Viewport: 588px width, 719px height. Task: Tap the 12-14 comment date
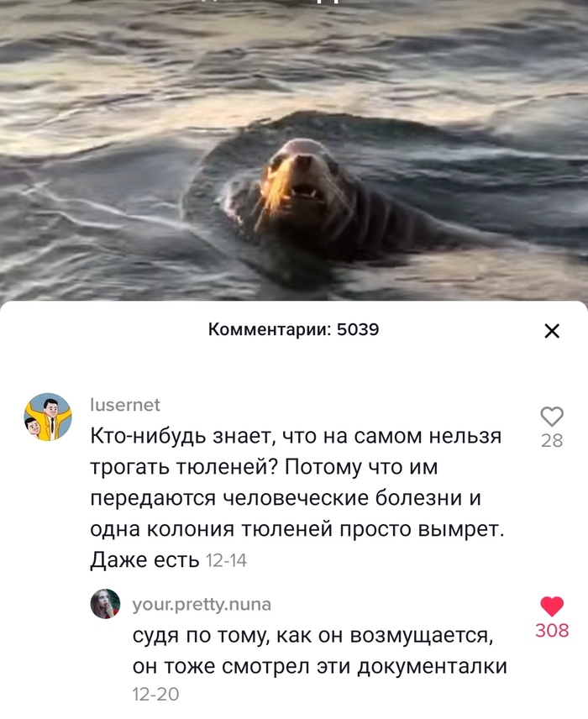(x=227, y=560)
